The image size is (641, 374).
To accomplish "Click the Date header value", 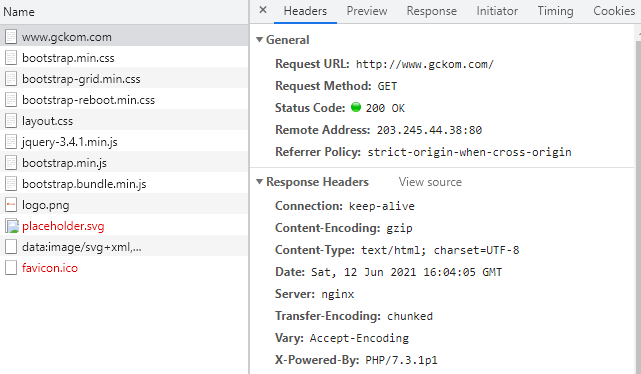I will tap(406, 272).
